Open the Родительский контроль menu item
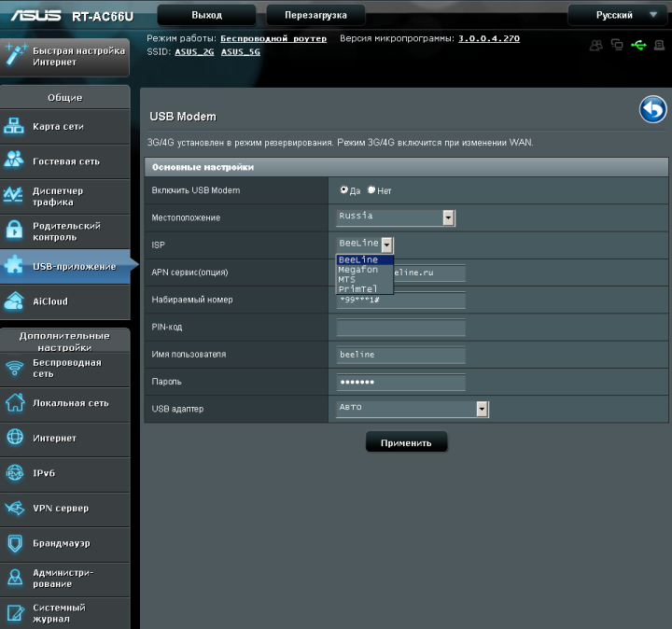The width and height of the screenshot is (672, 629). (64, 231)
